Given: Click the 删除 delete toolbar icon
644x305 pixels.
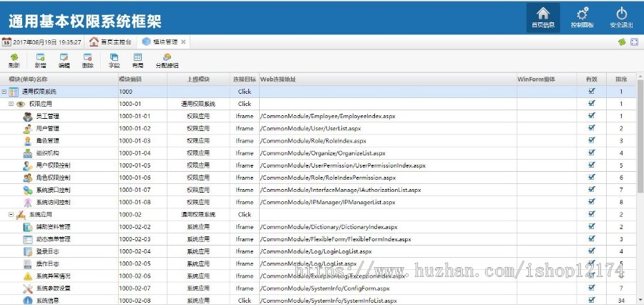Looking at the screenshot, I should click(87, 61).
